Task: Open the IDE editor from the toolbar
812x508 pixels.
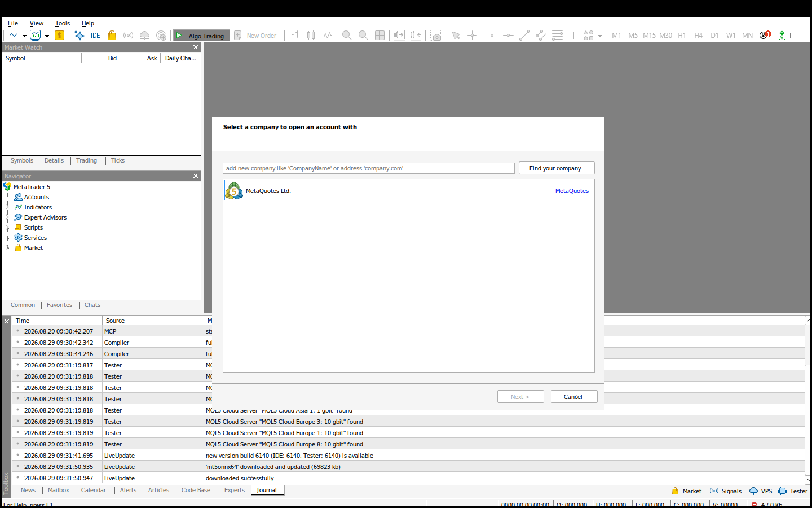Action: pos(95,35)
